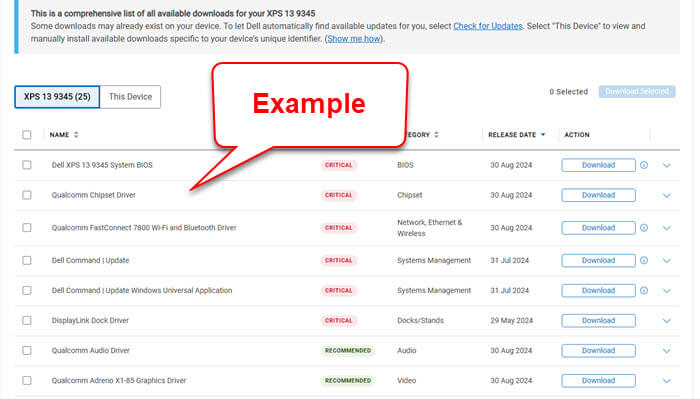The image size is (700, 399).
Task: Tick Dell Command | Update Windows Universal Application
Action: pyautogui.click(x=27, y=291)
